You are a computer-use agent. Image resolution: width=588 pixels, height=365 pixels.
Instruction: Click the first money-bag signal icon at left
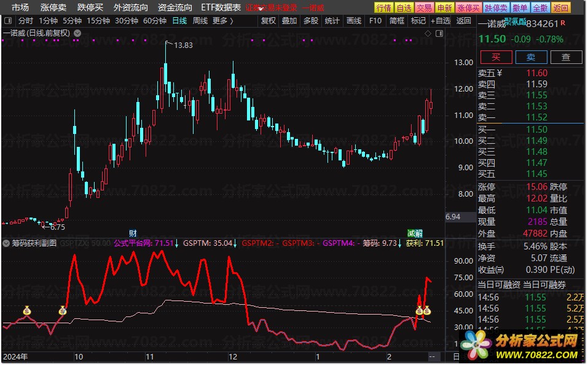coord(26,310)
